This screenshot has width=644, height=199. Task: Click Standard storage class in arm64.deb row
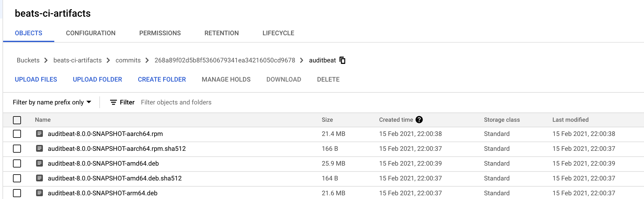497,193
